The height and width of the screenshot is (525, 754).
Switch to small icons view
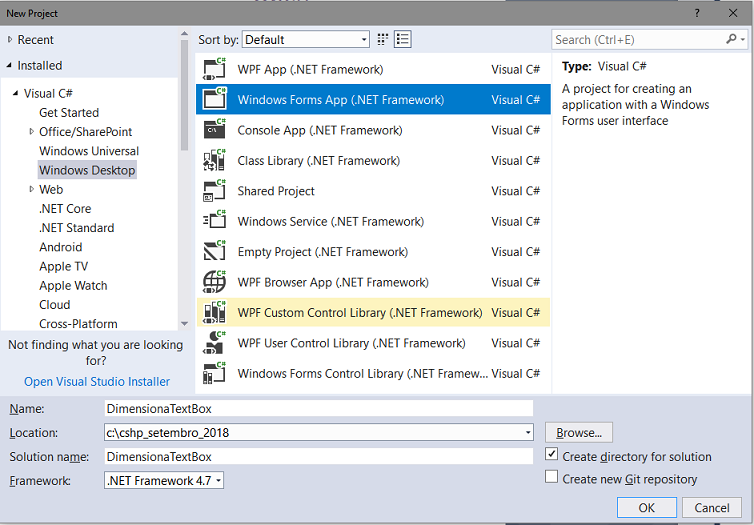(383, 39)
